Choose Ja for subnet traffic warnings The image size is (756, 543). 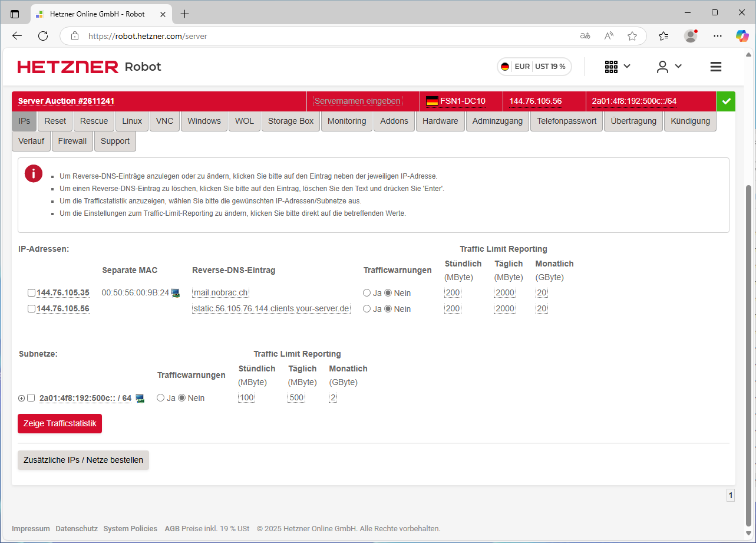(160, 398)
